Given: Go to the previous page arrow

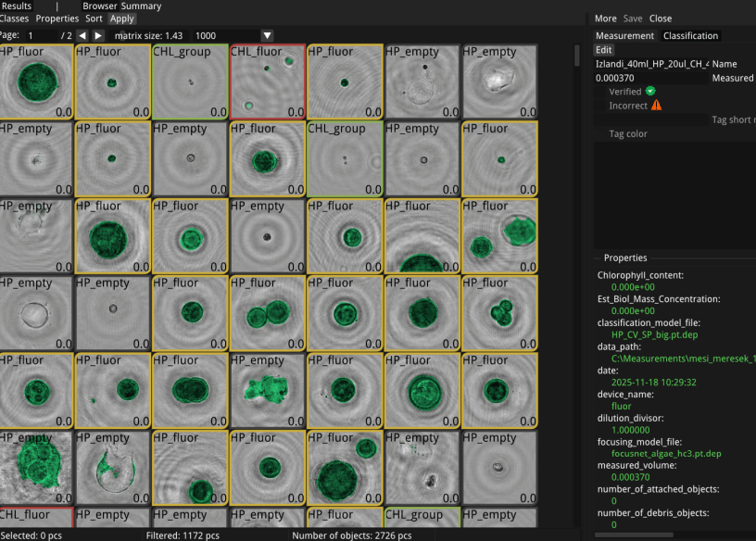Looking at the screenshot, I should (82, 35).
